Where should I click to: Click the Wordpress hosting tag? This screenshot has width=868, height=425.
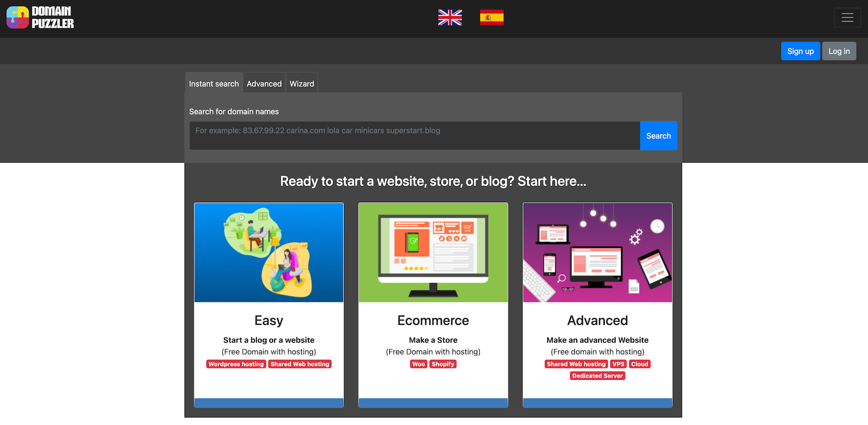point(236,364)
